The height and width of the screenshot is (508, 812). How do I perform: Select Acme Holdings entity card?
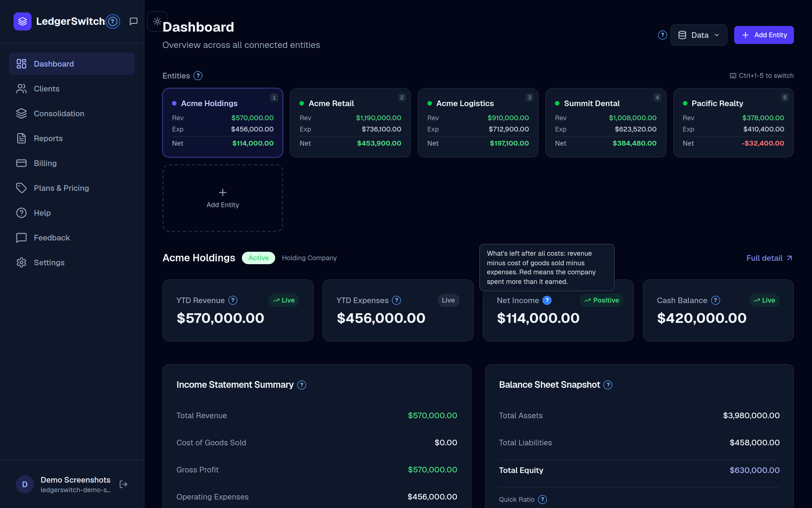(x=223, y=123)
